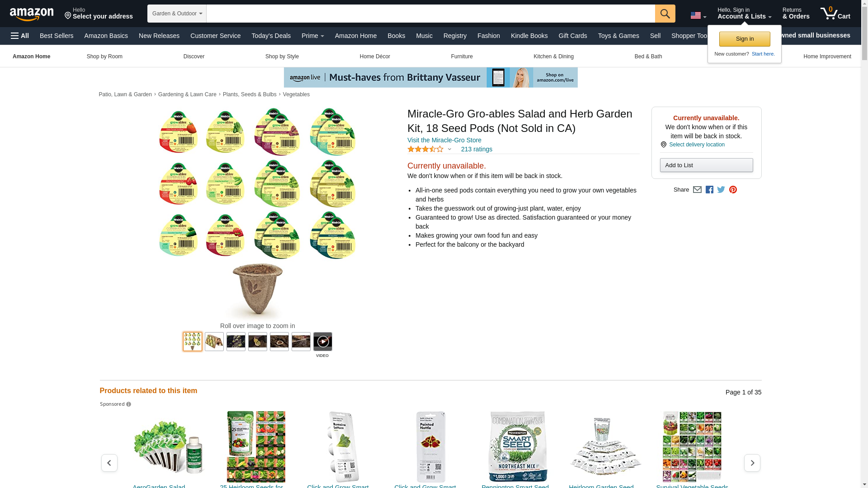
Task: Share on Twitter icon
Action: tap(721, 190)
